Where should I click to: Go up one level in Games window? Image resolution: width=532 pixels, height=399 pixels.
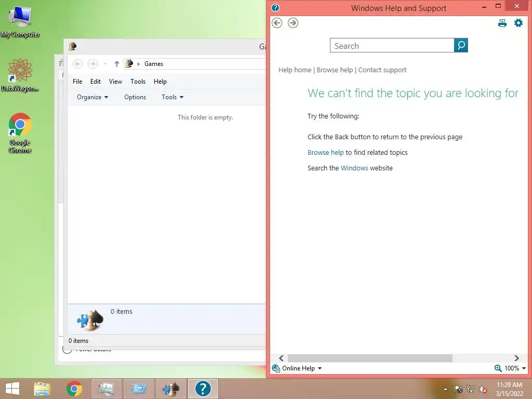(x=117, y=64)
